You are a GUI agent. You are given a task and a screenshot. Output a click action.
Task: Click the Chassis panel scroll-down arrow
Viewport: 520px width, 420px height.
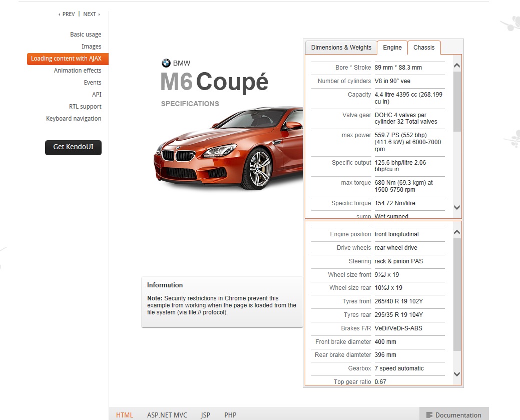(456, 374)
